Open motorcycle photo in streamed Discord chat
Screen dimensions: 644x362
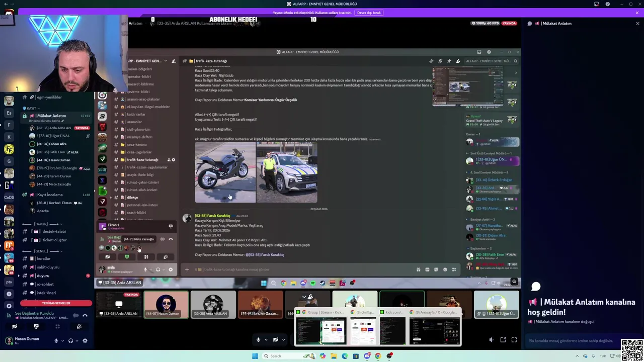click(225, 172)
